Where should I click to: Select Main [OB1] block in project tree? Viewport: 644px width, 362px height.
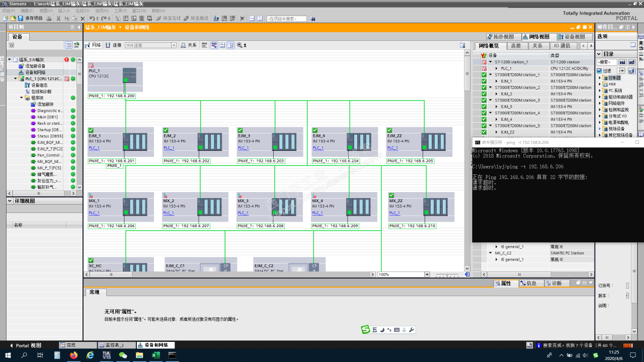(47, 117)
